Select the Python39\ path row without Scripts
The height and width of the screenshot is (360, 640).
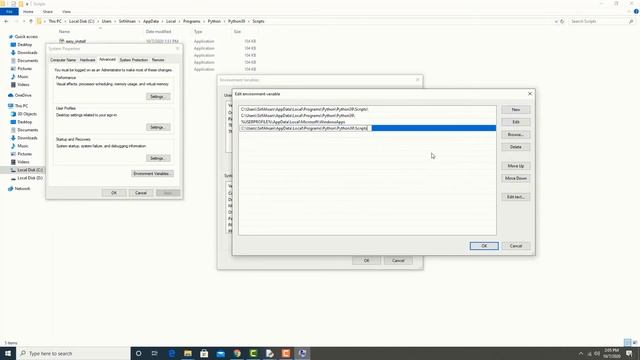point(367,116)
